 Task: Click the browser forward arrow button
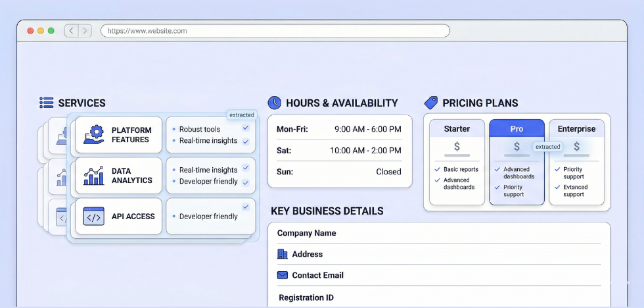pyautogui.click(x=85, y=31)
